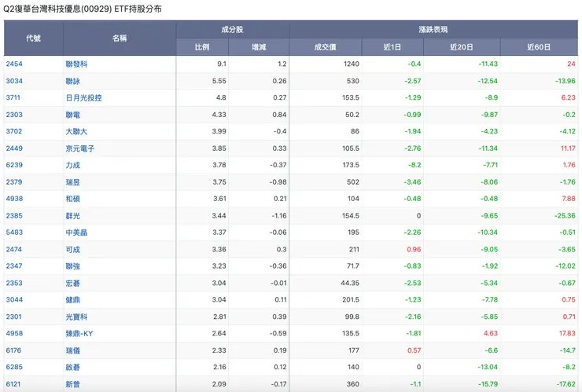Open stock name link 聯發科
Image resolution: width=582 pixels, height=392 pixels.
76,64
